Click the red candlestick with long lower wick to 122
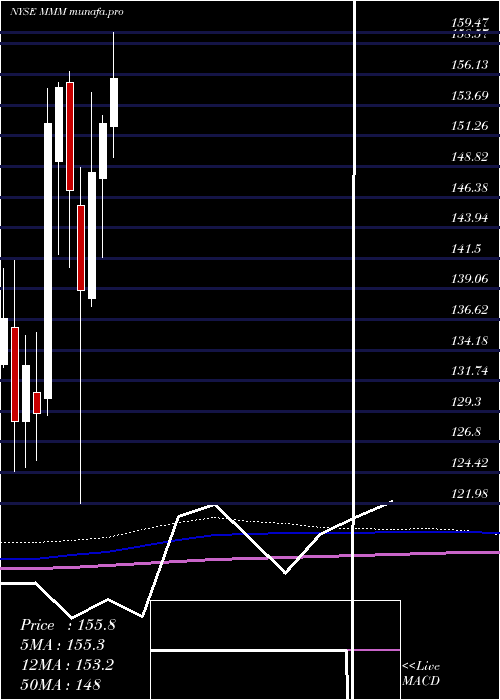The image size is (500, 700). pyautogui.click(x=81, y=248)
